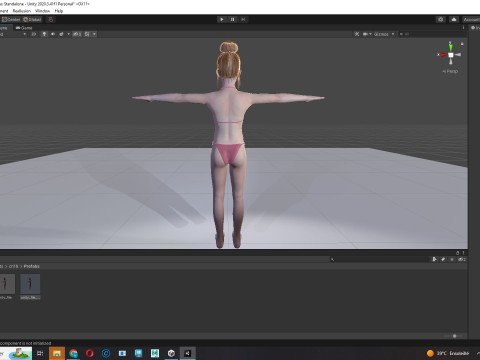This screenshot has width=480, height=360.
Task: Click the grid snapping icon beside Global
Action: (51, 19)
